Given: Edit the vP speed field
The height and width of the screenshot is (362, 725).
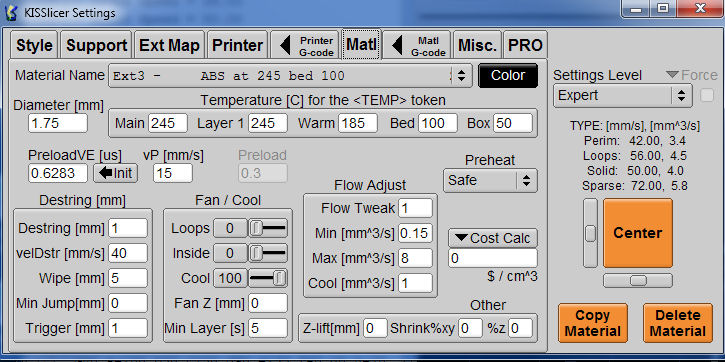Looking at the screenshot, I should coord(172,173).
